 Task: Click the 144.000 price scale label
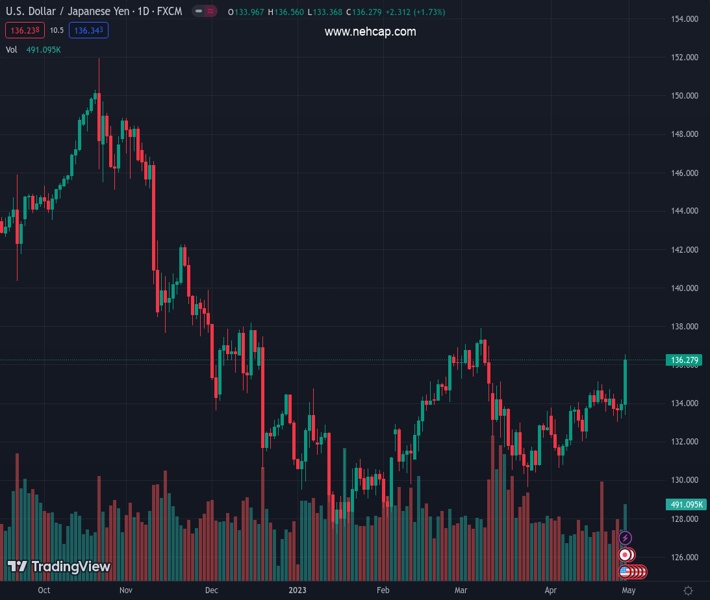pyautogui.click(x=685, y=211)
